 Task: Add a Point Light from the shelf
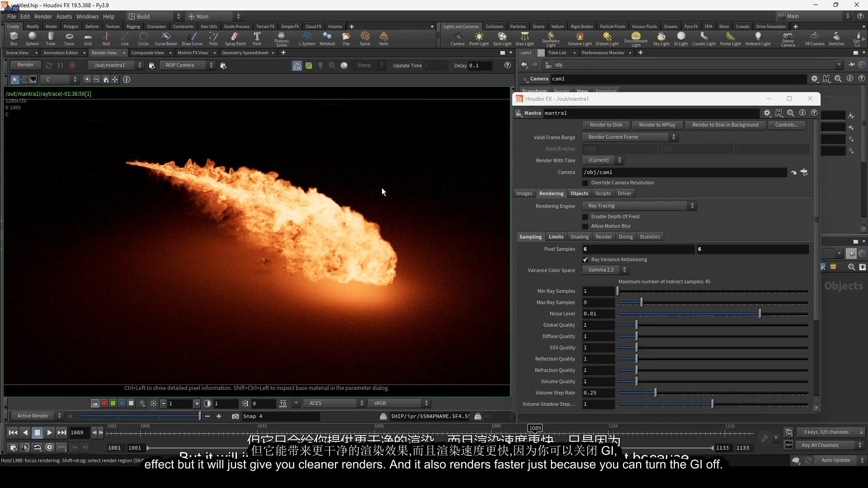(x=479, y=38)
